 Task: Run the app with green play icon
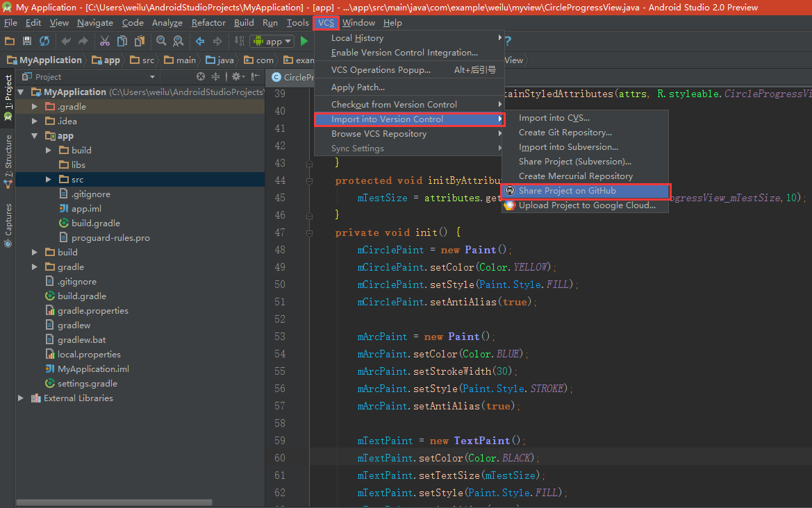click(x=304, y=41)
